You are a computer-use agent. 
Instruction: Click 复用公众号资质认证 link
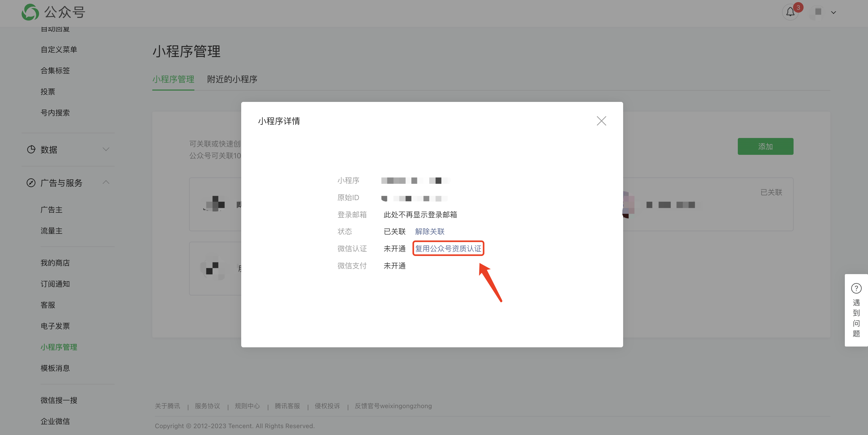click(x=448, y=249)
